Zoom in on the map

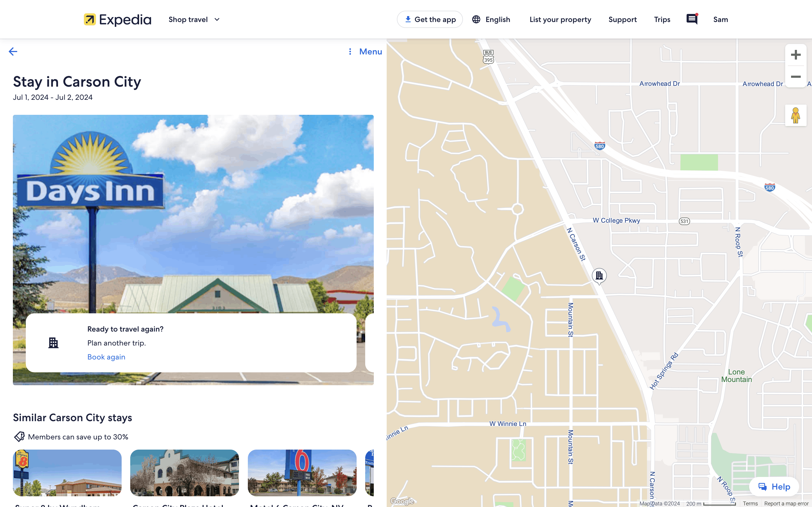pos(796,55)
